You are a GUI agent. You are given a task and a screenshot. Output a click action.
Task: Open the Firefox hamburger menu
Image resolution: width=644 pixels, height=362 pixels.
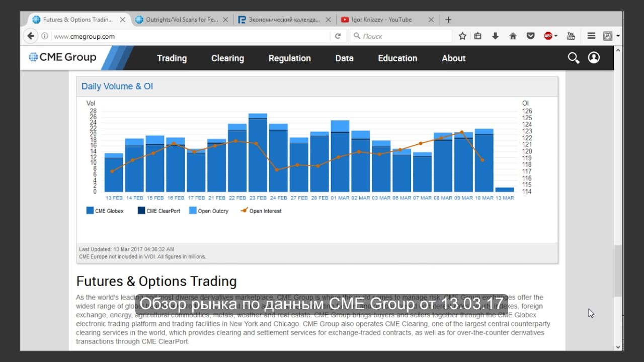[592, 36]
